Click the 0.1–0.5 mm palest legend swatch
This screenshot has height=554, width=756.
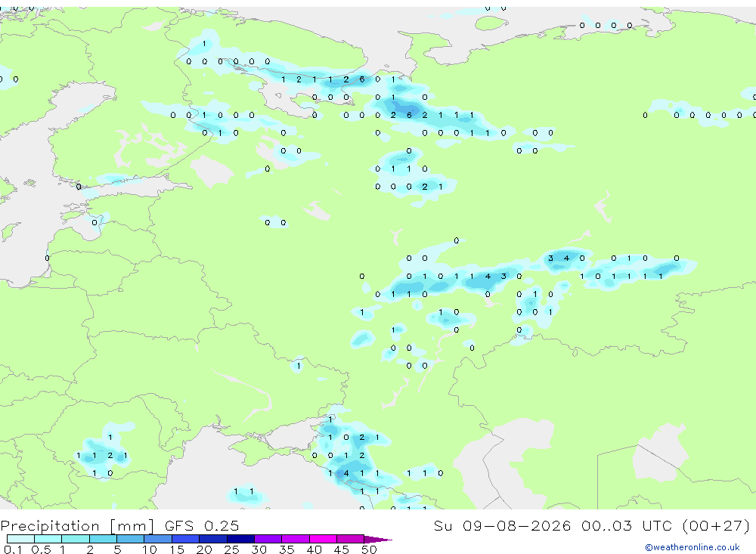20,539
